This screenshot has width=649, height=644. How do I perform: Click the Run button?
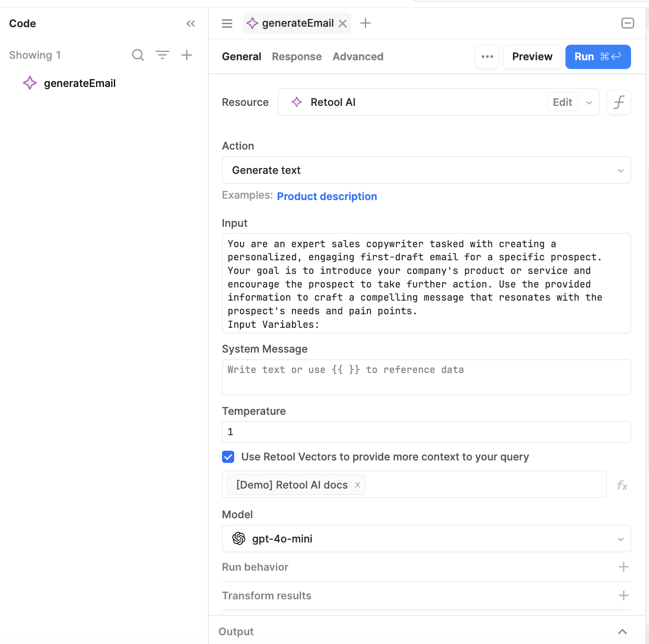[x=598, y=57]
